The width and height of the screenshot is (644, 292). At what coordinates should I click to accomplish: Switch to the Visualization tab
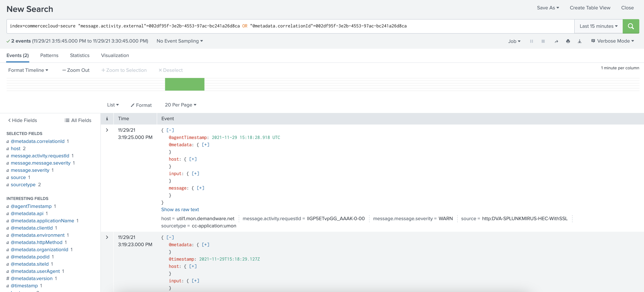115,55
